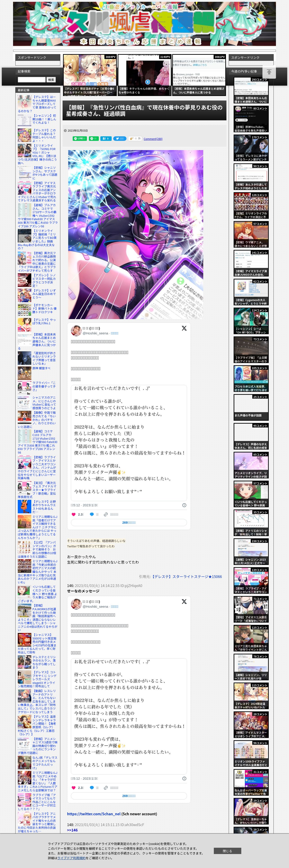Click the >>146 anchor link
The image size is (289, 868).
(72, 830)
